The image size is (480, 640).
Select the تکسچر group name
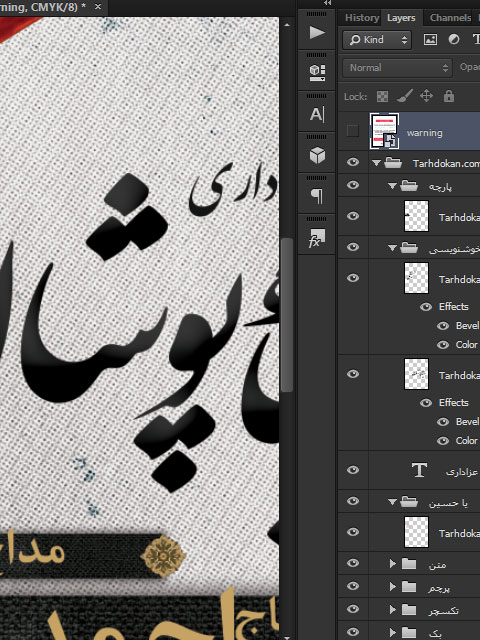point(443,610)
